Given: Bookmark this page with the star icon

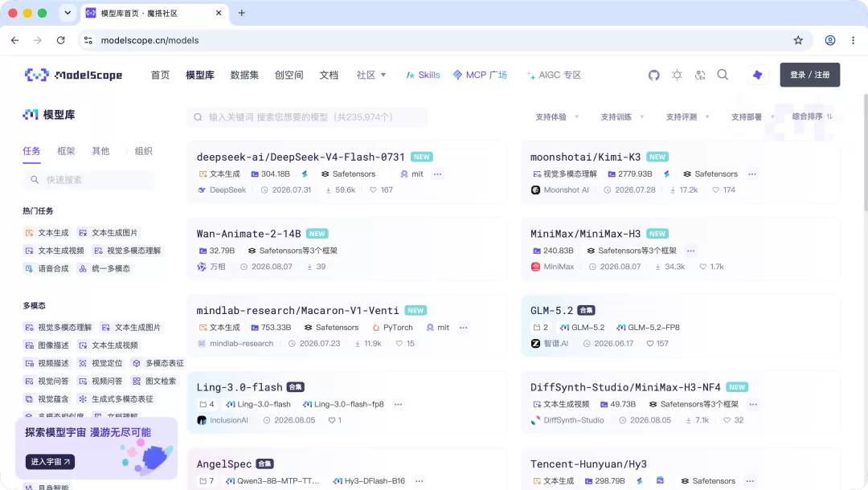Looking at the screenshot, I should click(x=798, y=40).
